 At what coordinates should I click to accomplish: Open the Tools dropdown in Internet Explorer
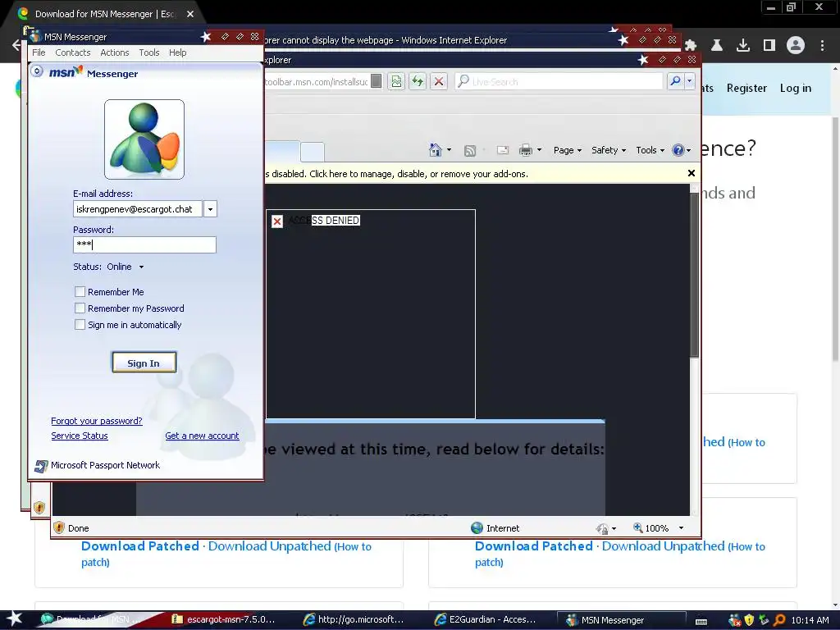pos(650,151)
